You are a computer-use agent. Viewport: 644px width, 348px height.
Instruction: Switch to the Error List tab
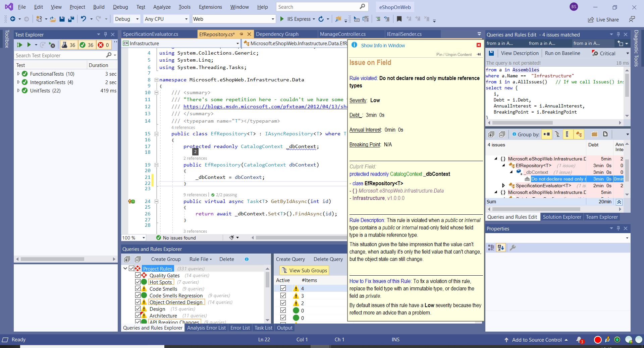point(240,328)
